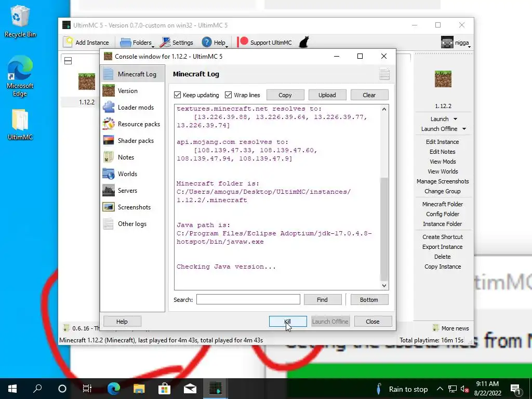
Task: Click View Worlds in main window
Action: (x=443, y=171)
